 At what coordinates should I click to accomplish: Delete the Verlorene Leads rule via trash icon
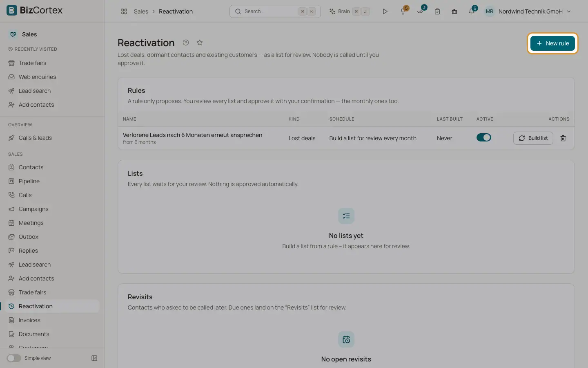563,138
